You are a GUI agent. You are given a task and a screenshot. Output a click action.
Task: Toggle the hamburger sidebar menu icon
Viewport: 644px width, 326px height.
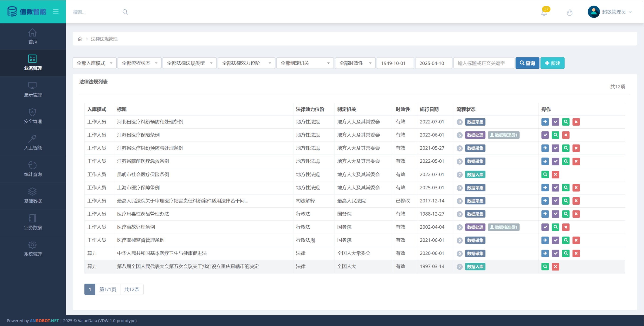[55, 11]
